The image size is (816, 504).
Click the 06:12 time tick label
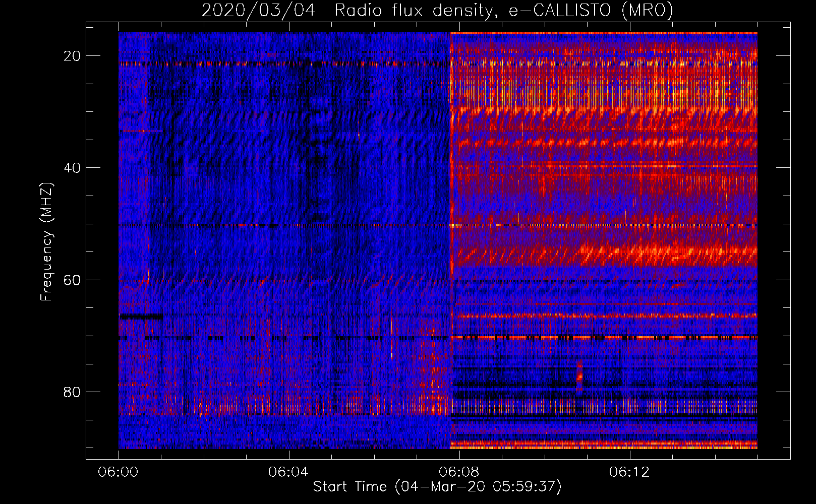click(x=629, y=472)
